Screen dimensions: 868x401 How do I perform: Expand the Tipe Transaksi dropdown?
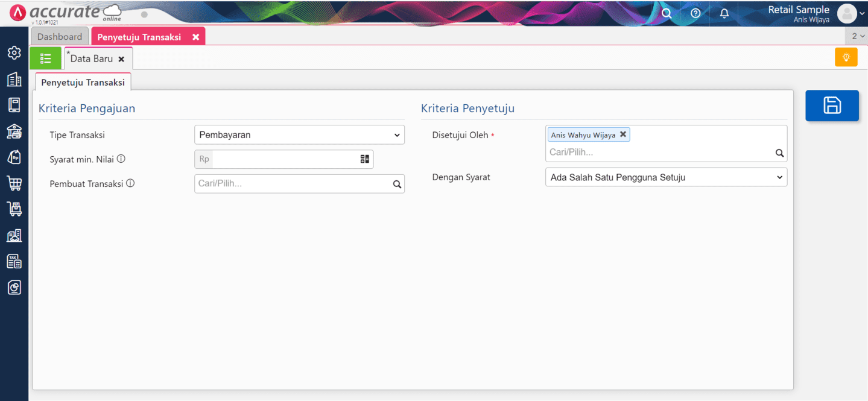pyautogui.click(x=299, y=135)
